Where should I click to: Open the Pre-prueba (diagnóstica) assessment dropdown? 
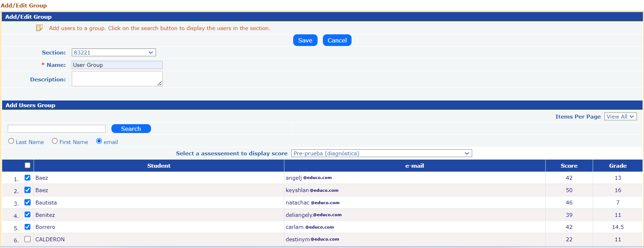click(381, 153)
